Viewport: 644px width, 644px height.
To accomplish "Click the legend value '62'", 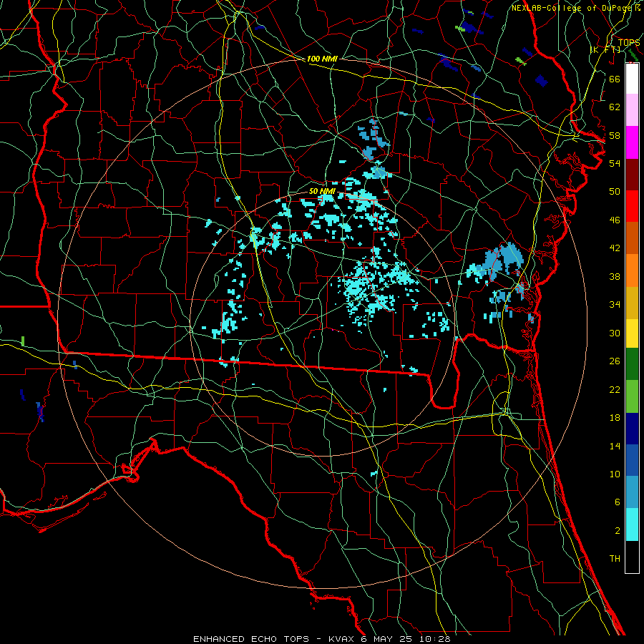I will 615,107.
